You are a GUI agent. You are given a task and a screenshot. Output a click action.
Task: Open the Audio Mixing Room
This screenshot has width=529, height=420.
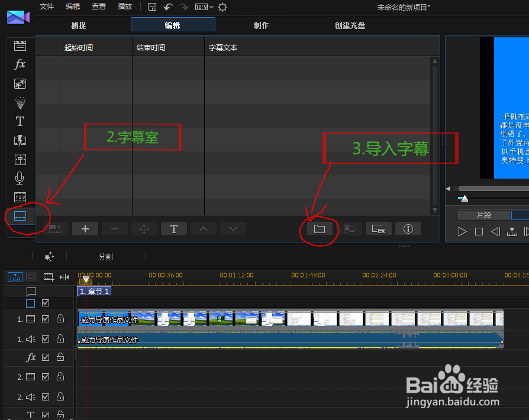pos(20,159)
